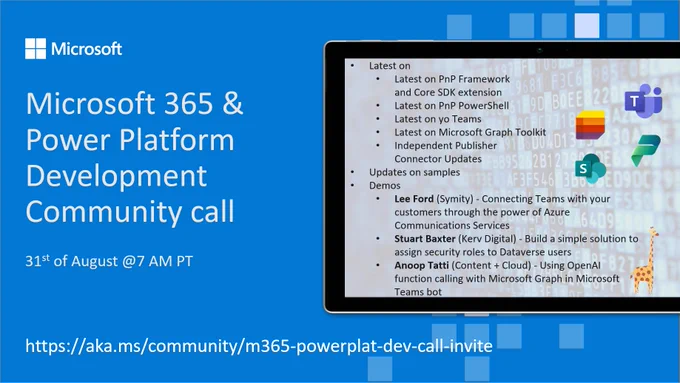680x383 pixels.
Task: Click the Microsoft four-square logo
Action: [35, 49]
